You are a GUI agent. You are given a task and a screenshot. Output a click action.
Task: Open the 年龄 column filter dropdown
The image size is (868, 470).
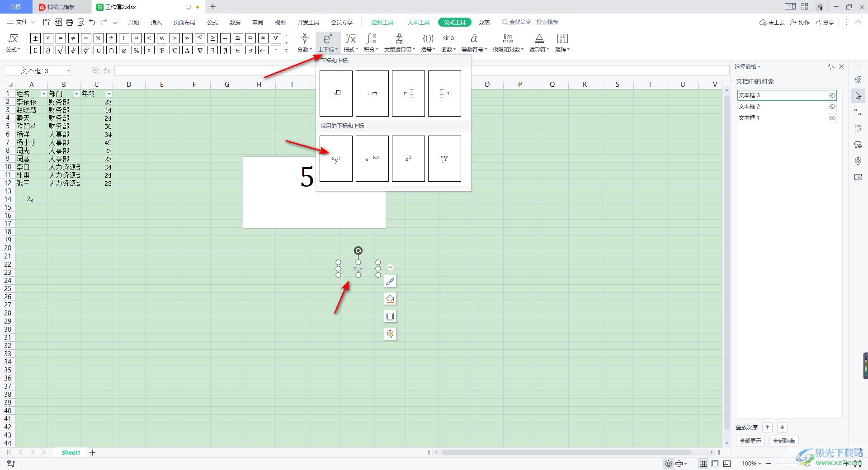[x=109, y=94]
